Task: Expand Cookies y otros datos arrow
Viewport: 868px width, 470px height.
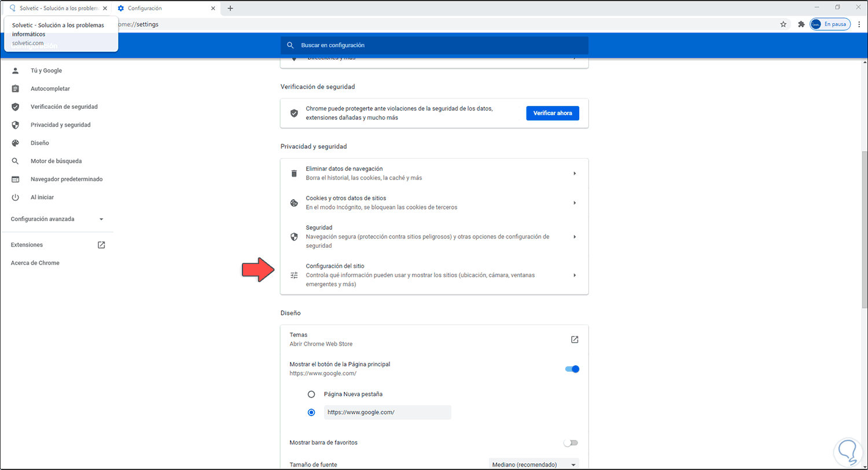Action: 575,203
